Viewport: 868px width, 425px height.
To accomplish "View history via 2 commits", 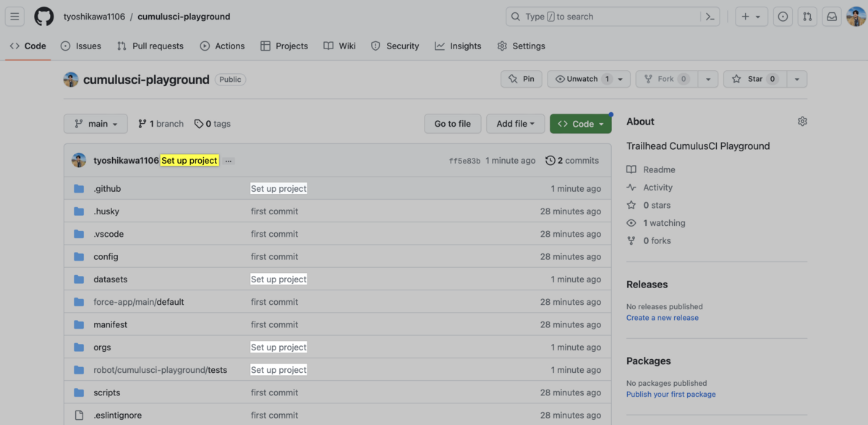I will [572, 161].
